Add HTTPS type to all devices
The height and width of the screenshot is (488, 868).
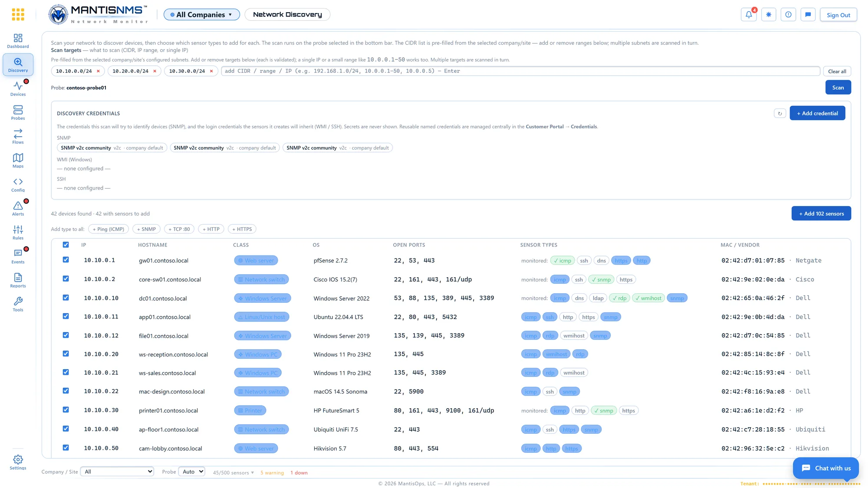point(242,229)
